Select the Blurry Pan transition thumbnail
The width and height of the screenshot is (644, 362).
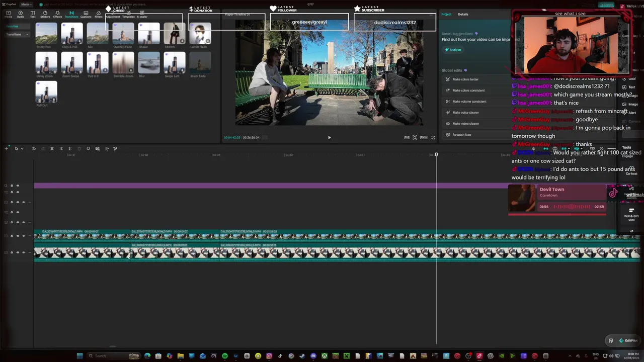click(46, 34)
